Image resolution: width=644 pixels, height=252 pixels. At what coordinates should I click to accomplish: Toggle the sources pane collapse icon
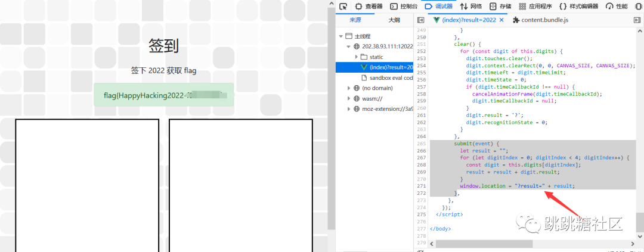point(421,20)
